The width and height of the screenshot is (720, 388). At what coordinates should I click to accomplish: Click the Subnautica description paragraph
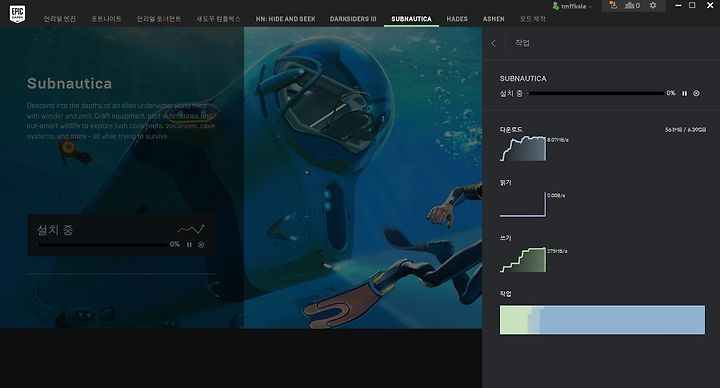[x=120, y=121]
